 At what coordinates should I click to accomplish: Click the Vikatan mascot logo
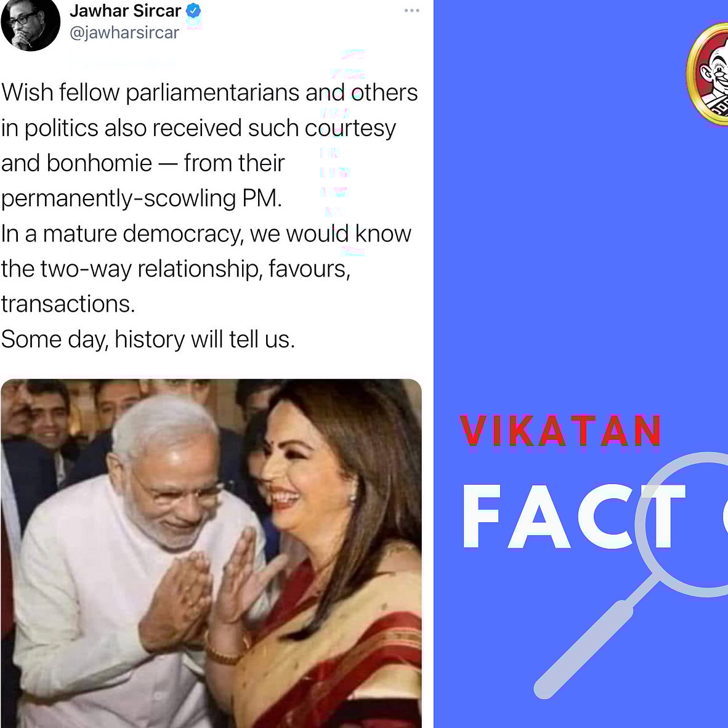pyautogui.click(x=707, y=75)
